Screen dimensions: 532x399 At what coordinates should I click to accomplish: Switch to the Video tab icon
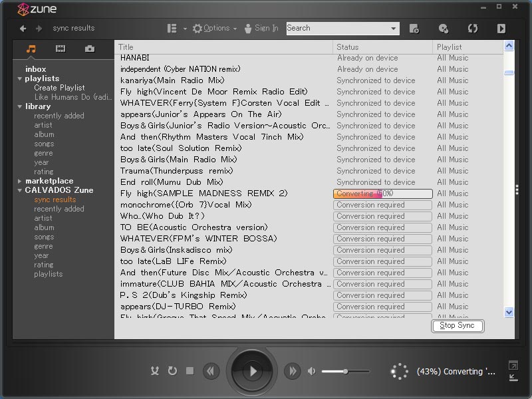[x=61, y=49]
